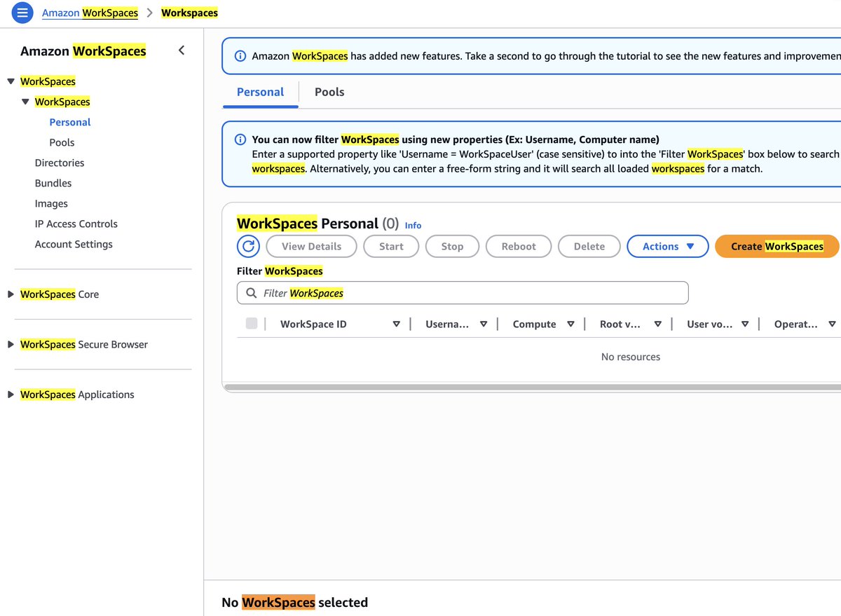Click the Reboot button

(519, 246)
